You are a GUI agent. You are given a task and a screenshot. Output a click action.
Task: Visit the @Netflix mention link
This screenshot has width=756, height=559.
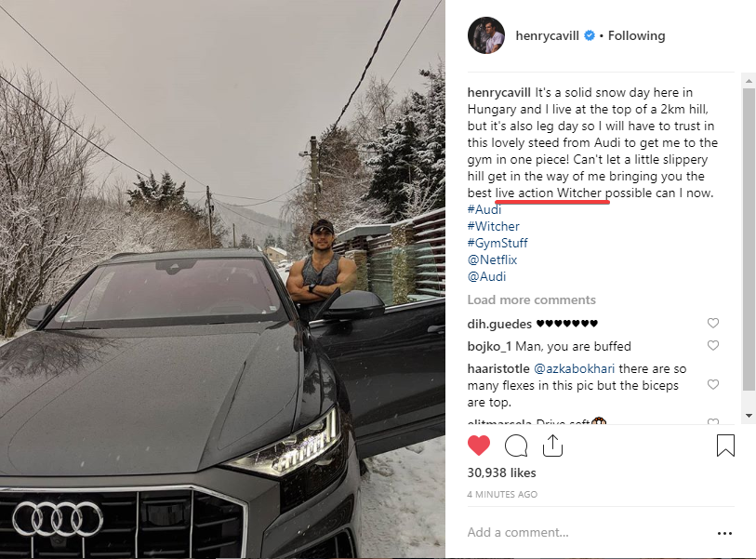(493, 260)
